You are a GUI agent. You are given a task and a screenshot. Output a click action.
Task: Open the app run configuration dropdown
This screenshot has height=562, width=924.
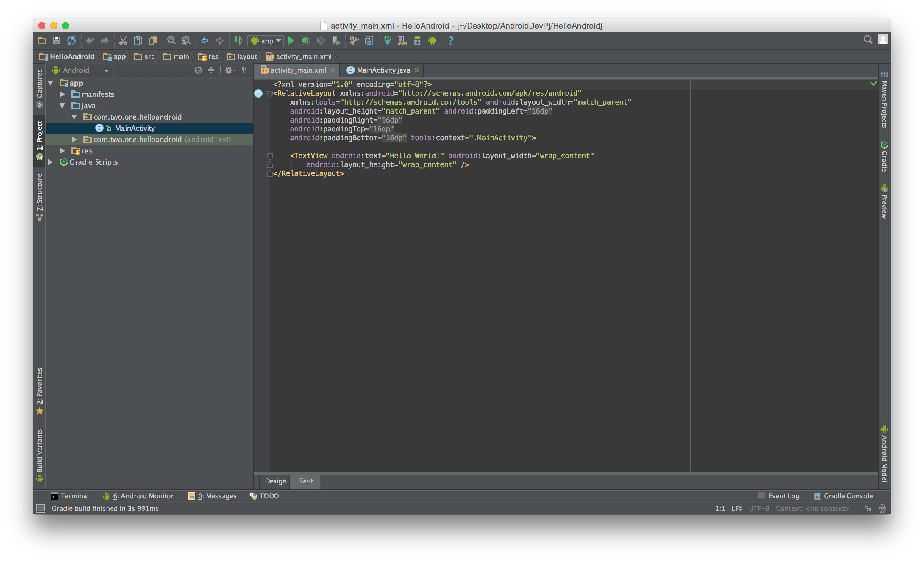click(266, 40)
